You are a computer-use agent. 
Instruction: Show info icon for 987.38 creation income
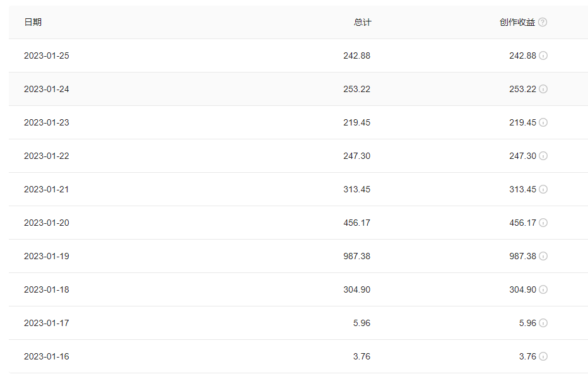[x=543, y=256]
